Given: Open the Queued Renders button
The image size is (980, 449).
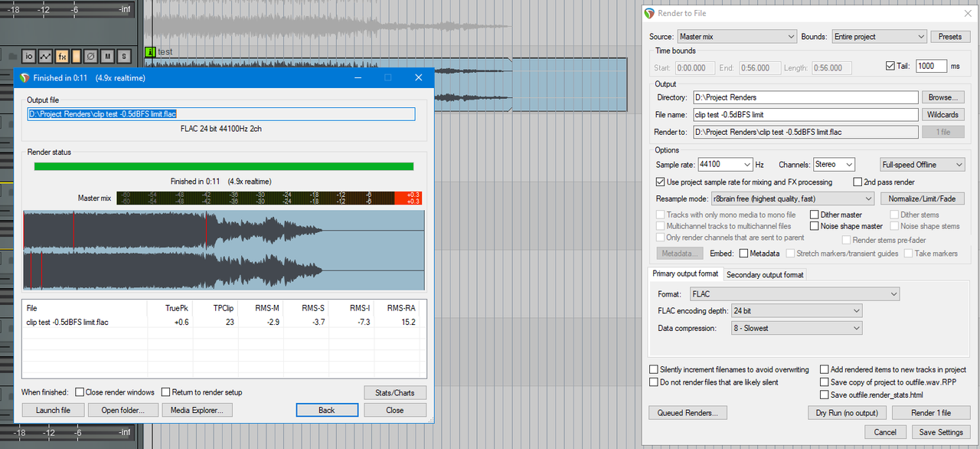Looking at the screenshot, I should tap(688, 413).
